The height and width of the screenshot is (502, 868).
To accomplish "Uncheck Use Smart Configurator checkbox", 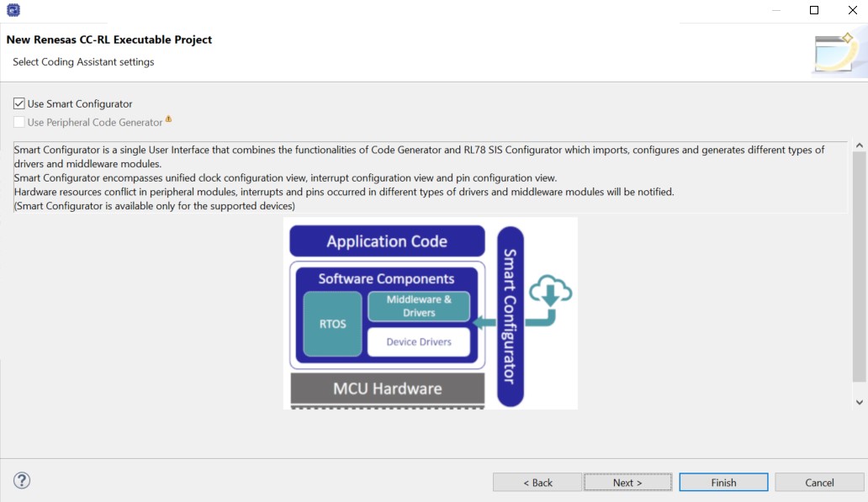I will (19, 103).
